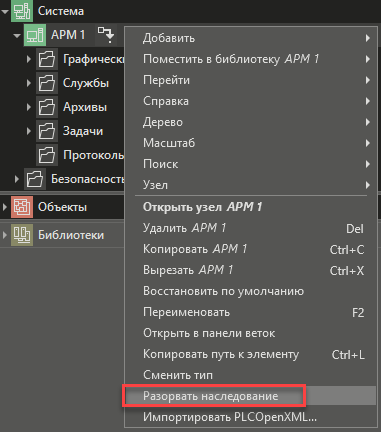Click the АРМ 1 workstation icon

coord(35,35)
